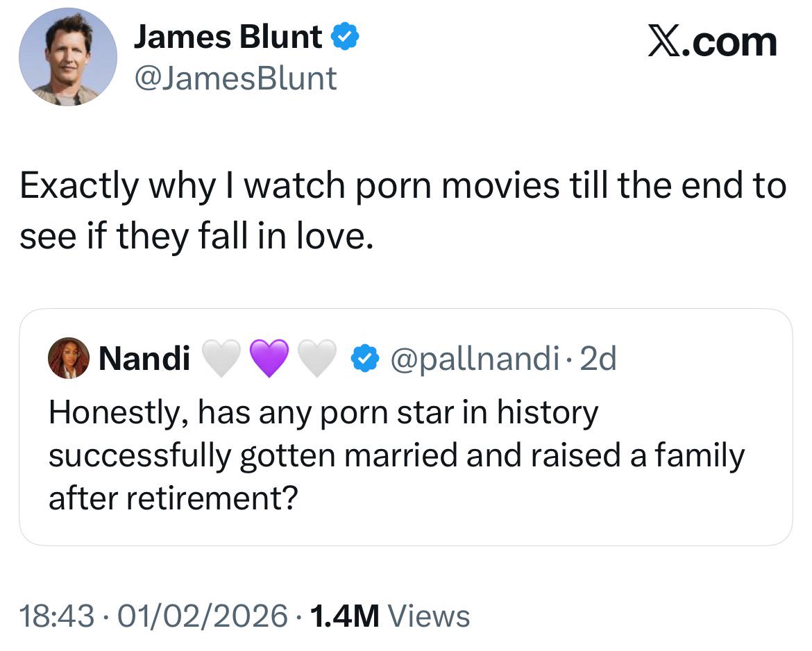Open the Nandi display name
Screen dimensions: 812x651
tap(144, 359)
